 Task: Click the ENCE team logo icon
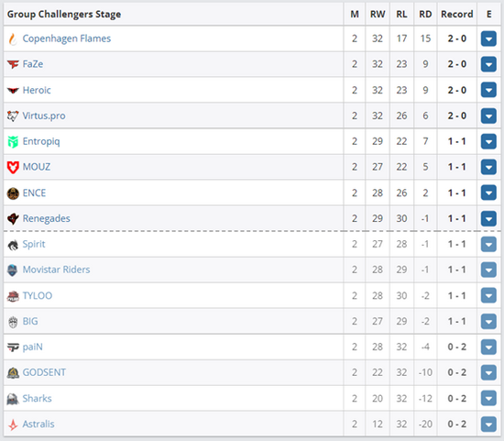pyautogui.click(x=13, y=193)
